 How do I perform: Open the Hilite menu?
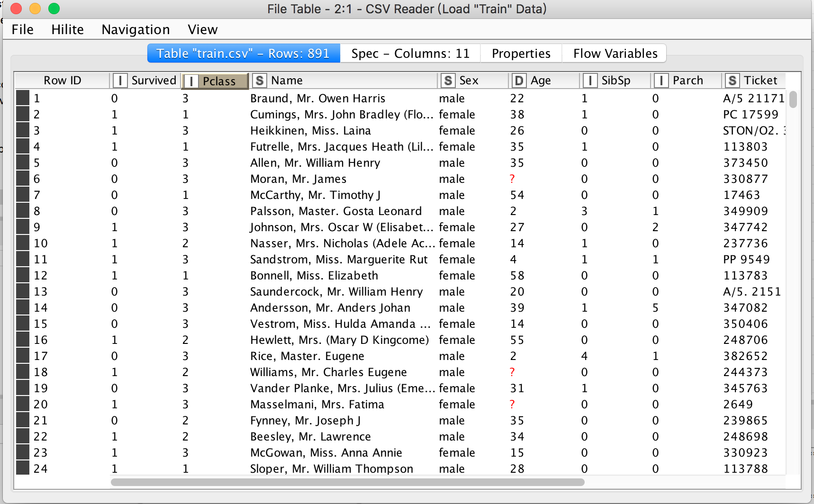click(x=67, y=29)
